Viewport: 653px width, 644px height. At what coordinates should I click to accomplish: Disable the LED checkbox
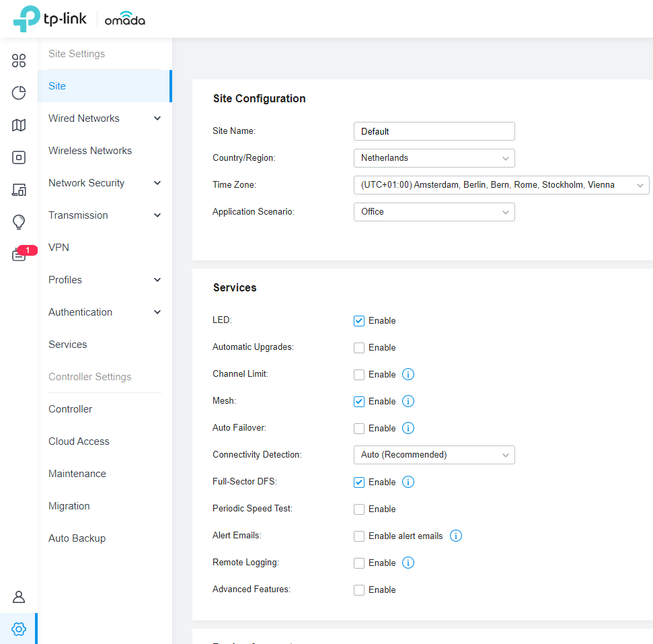pos(359,321)
